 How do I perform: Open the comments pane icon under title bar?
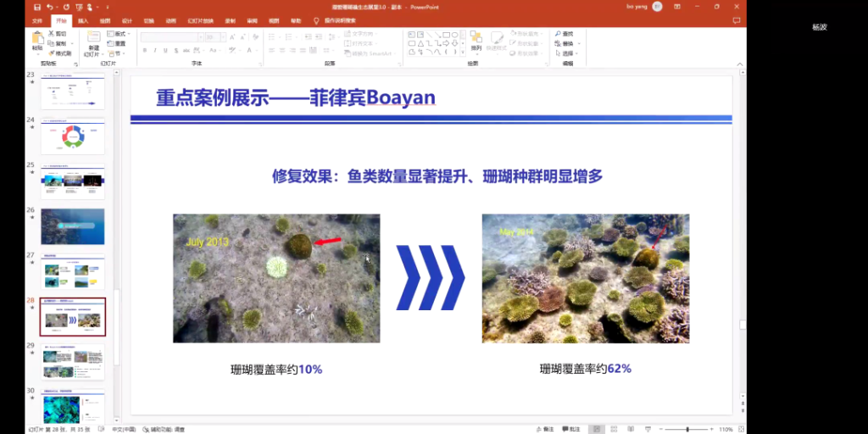point(737,20)
